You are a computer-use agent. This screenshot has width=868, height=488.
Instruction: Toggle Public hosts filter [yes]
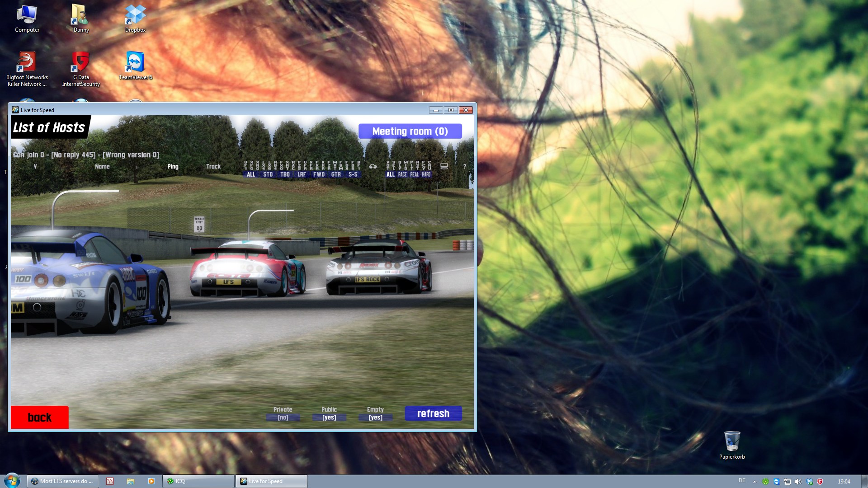[x=329, y=418]
